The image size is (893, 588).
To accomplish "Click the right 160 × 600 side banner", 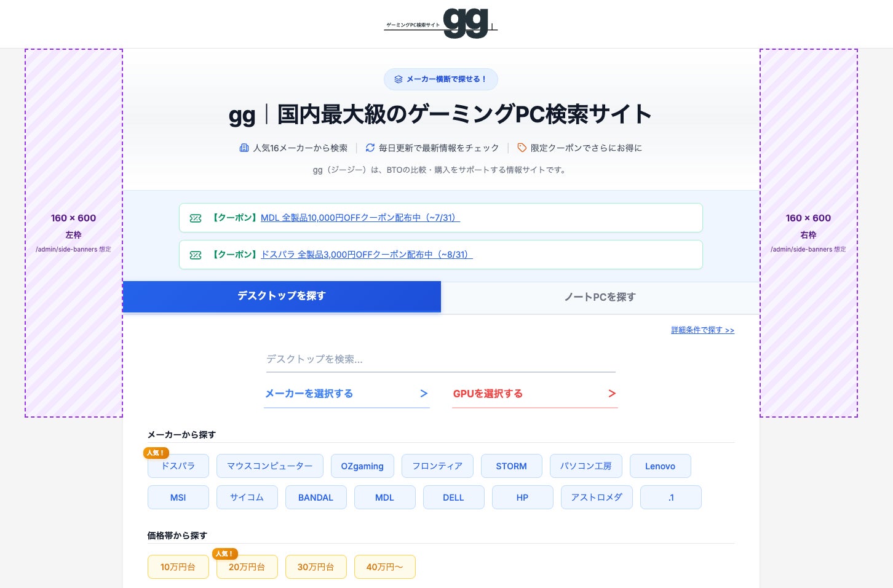I will coord(809,233).
